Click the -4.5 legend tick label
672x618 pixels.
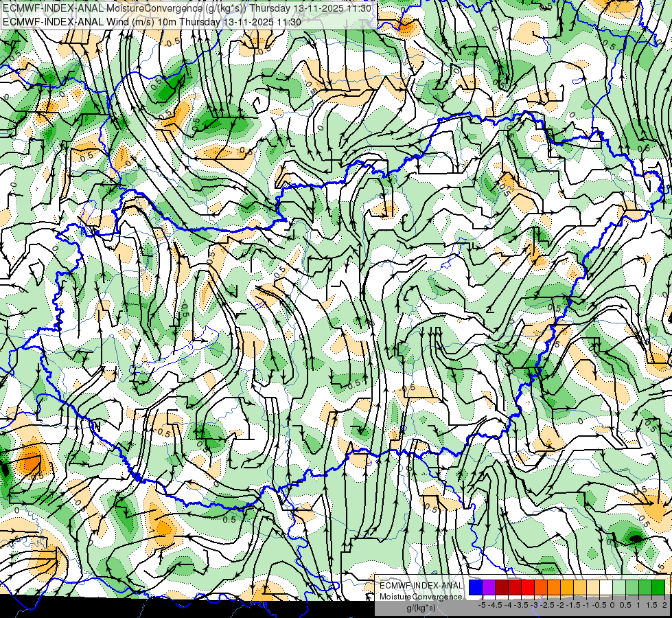(496, 605)
